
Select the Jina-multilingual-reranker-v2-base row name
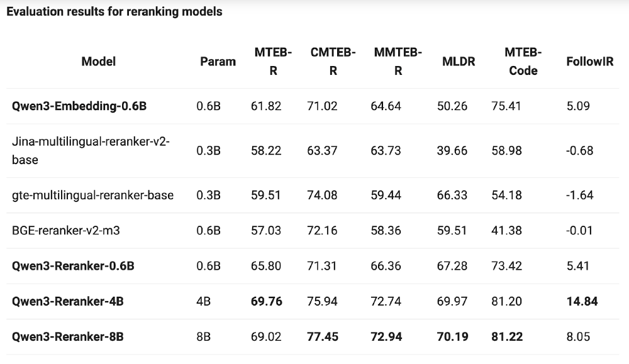(x=91, y=151)
